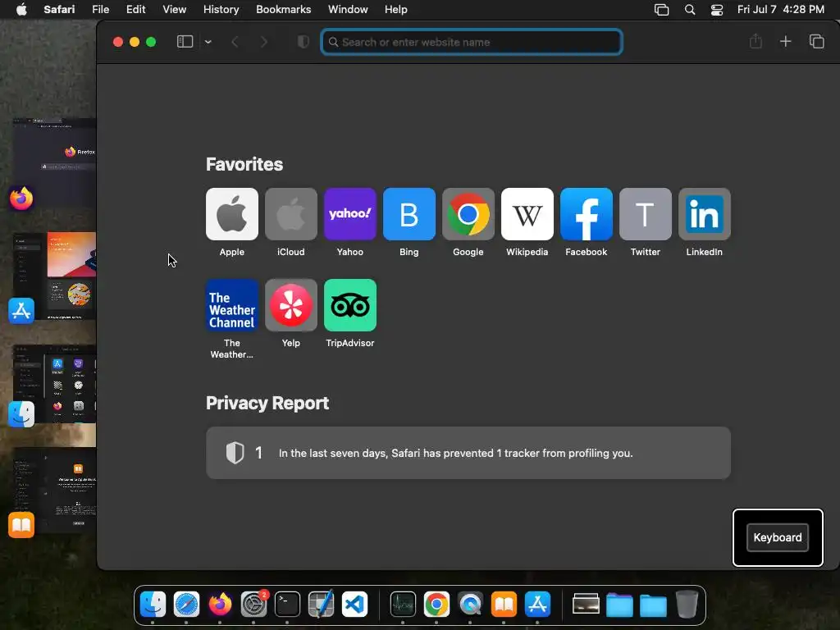Open the iCloud favorite
The width and height of the screenshot is (840, 630).
coord(291,214)
